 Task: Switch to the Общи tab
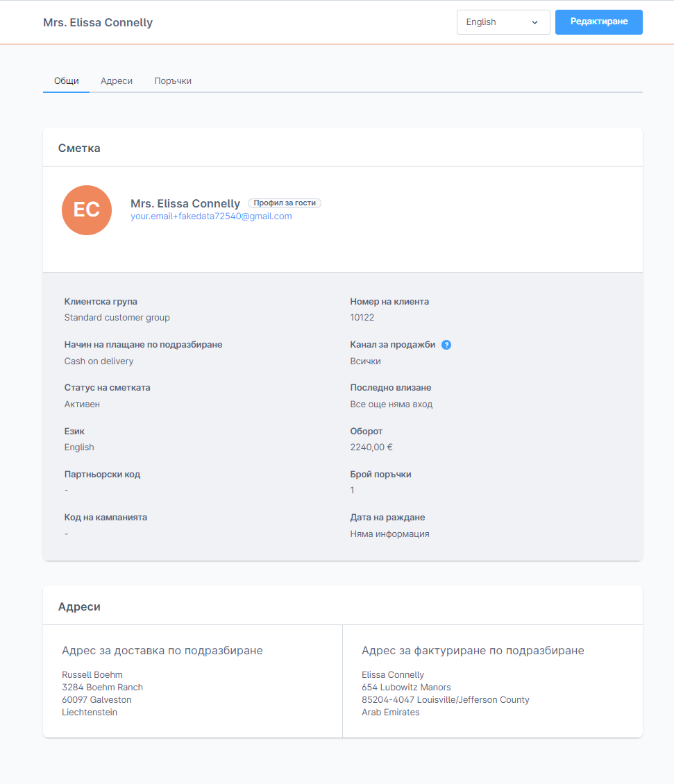pos(67,81)
